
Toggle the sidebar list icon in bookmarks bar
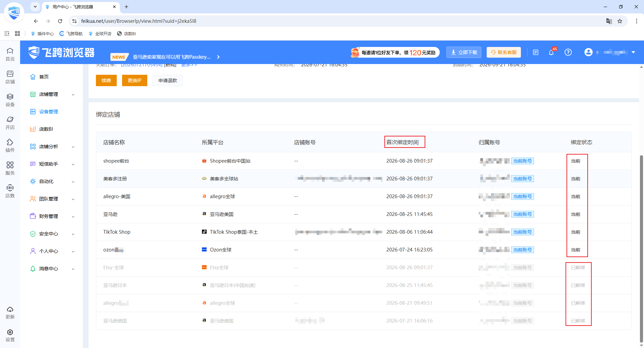coord(7,34)
